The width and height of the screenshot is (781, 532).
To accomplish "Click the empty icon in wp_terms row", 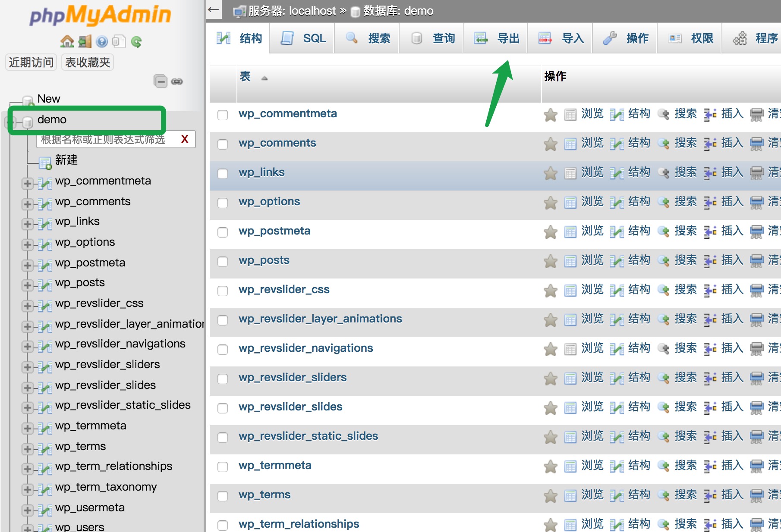I will tap(757, 496).
